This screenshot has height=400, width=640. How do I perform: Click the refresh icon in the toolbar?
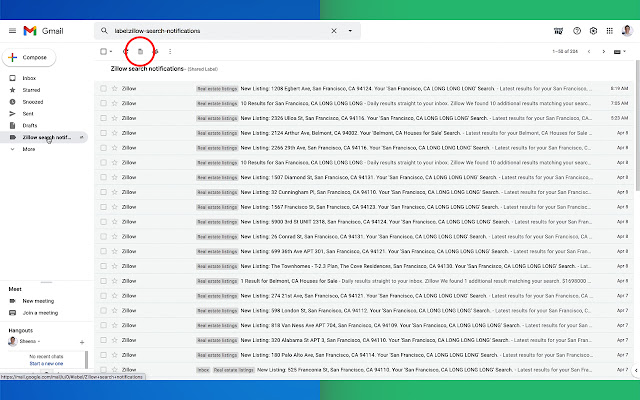(125, 51)
